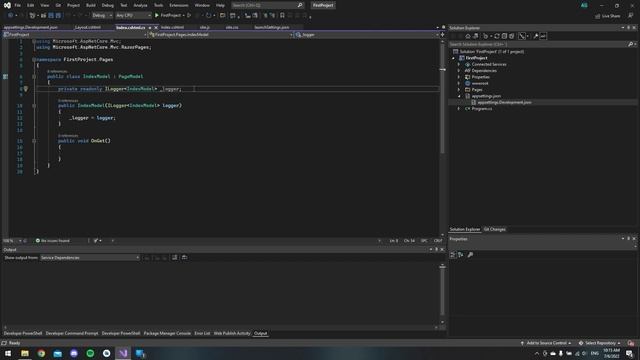Select wwwroot folder in Solution Explorer
Viewport: 640px width, 360px height.
480,83
